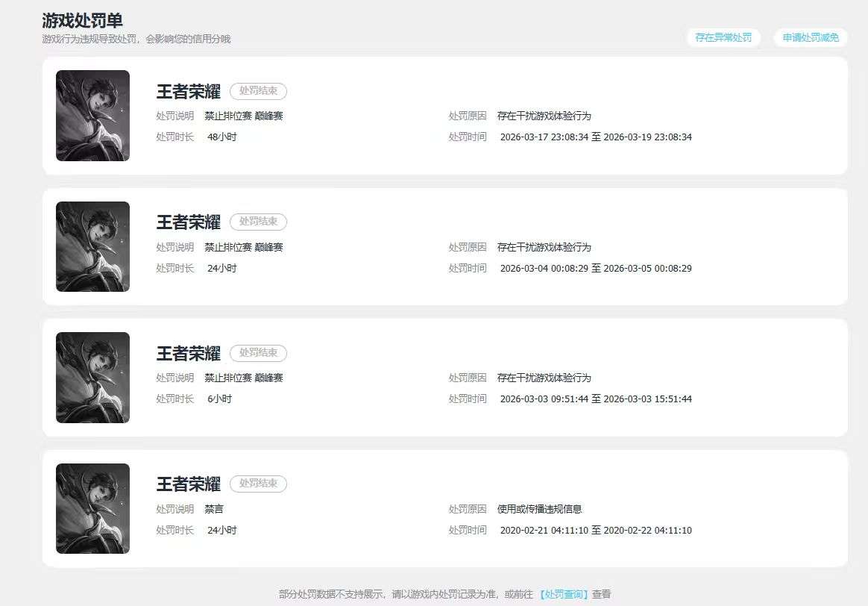
Task: Click the date range 2020-02-21 04:11:10 至 2020-02-22 04:11:10
Action: (x=597, y=530)
